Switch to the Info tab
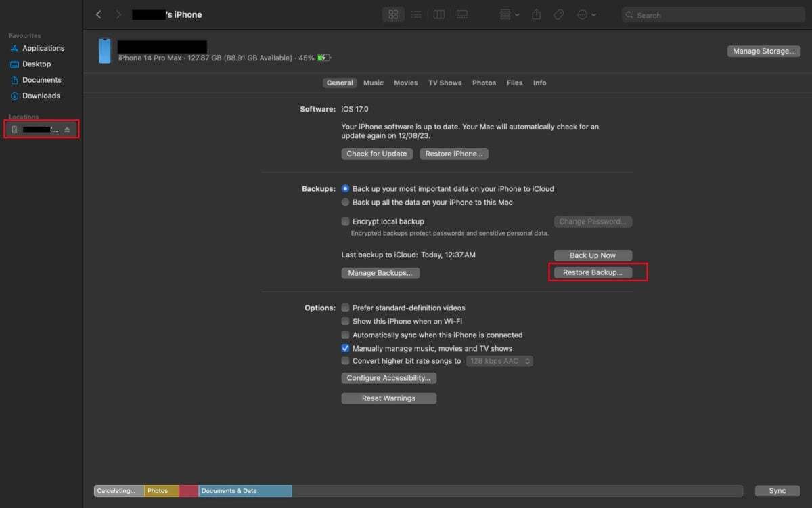 [x=539, y=83]
